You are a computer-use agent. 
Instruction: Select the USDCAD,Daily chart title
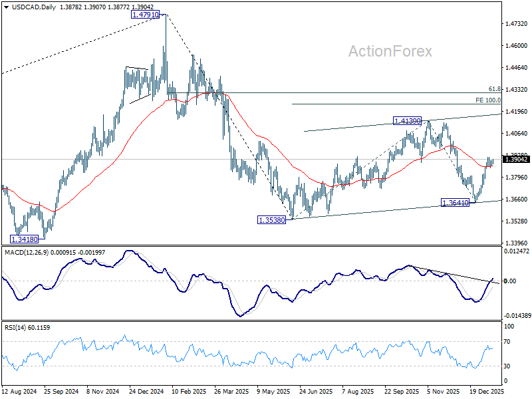tap(34, 7)
